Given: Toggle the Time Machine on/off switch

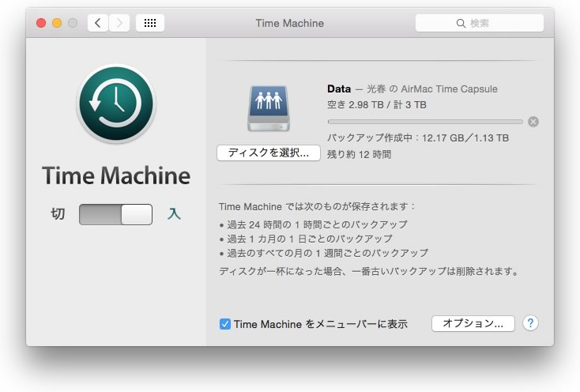Looking at the screenshot, I should (115, 214).
